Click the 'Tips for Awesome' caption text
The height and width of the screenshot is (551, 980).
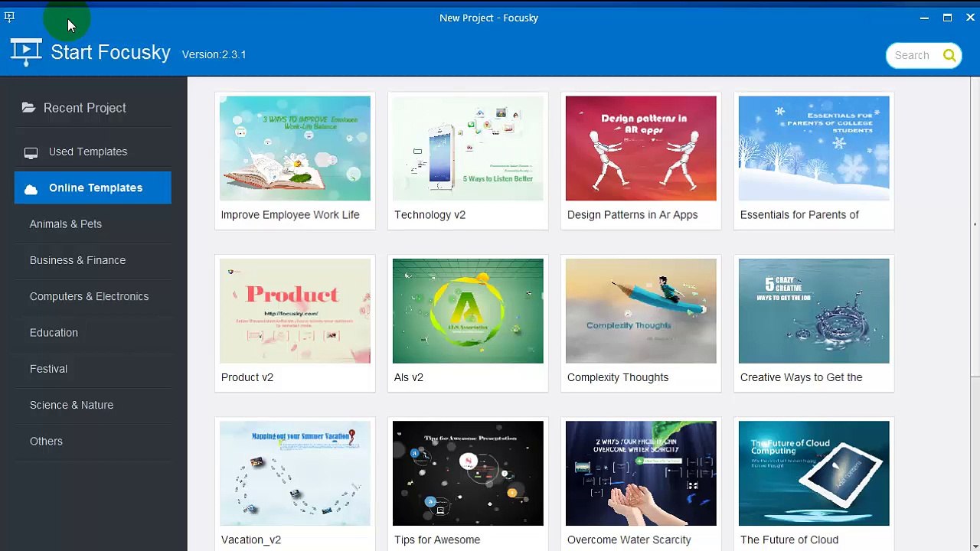click(437, 540)
